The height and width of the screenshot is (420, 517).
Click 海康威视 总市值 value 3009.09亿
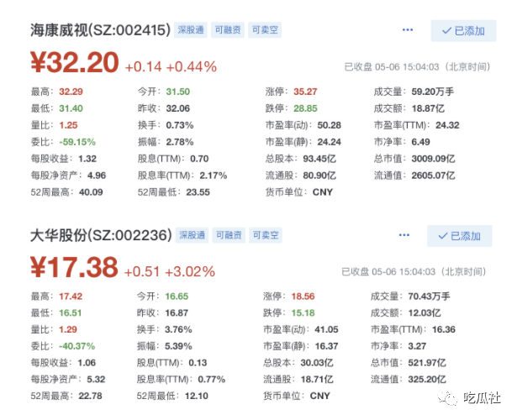click(x=432, y=158)
